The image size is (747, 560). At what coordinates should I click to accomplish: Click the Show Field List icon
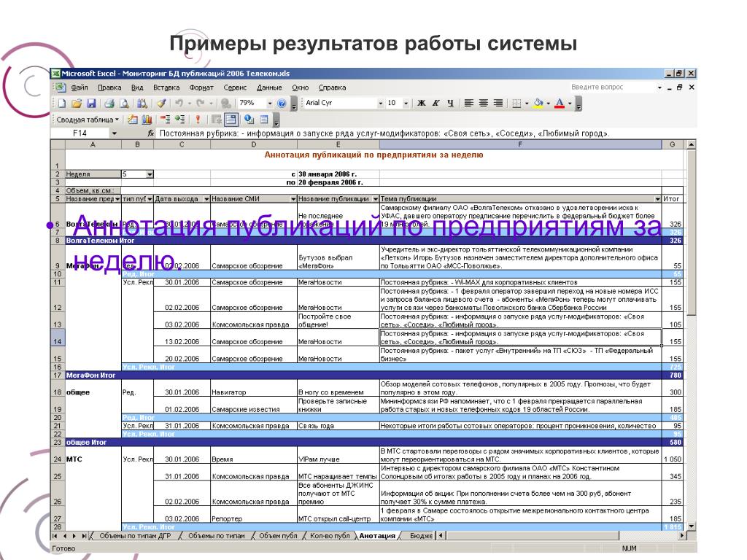pyautogui.click(x=264, y=120)
